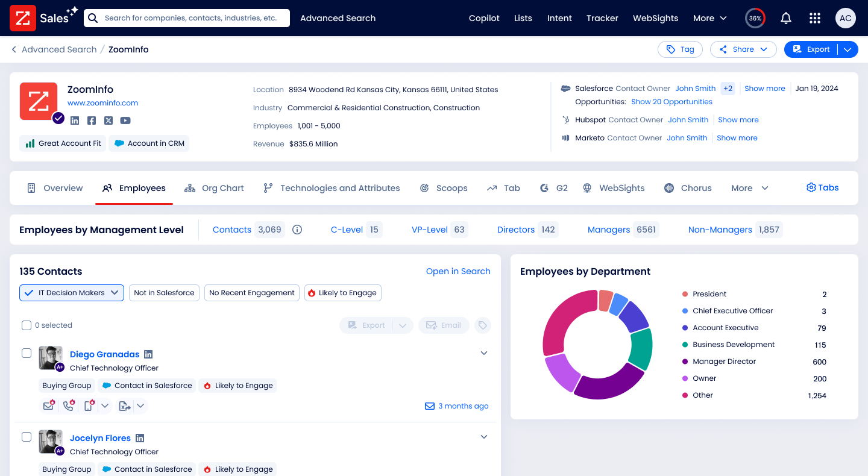This screenshot has width=868, height=476.
Task: Expand the More menu in top navigation
Action: 709,18
